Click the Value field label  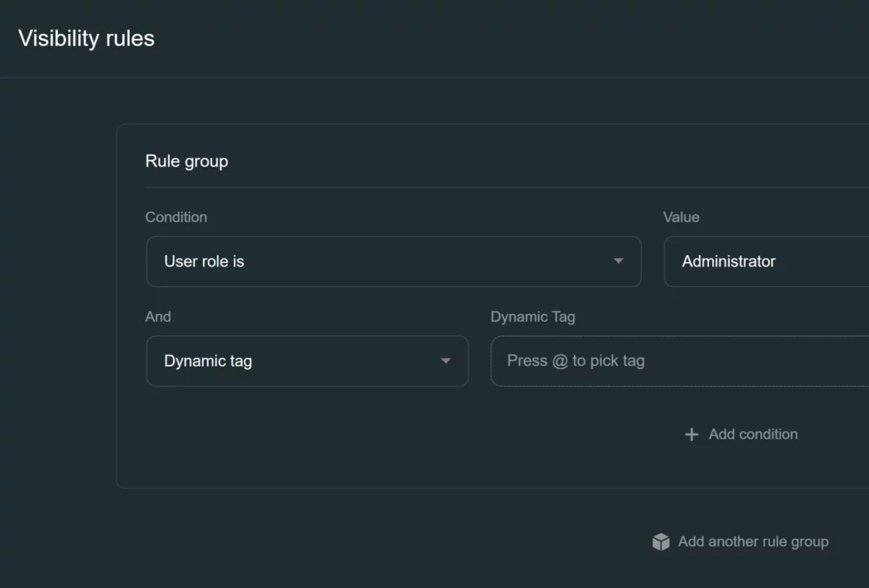point(681,217)
